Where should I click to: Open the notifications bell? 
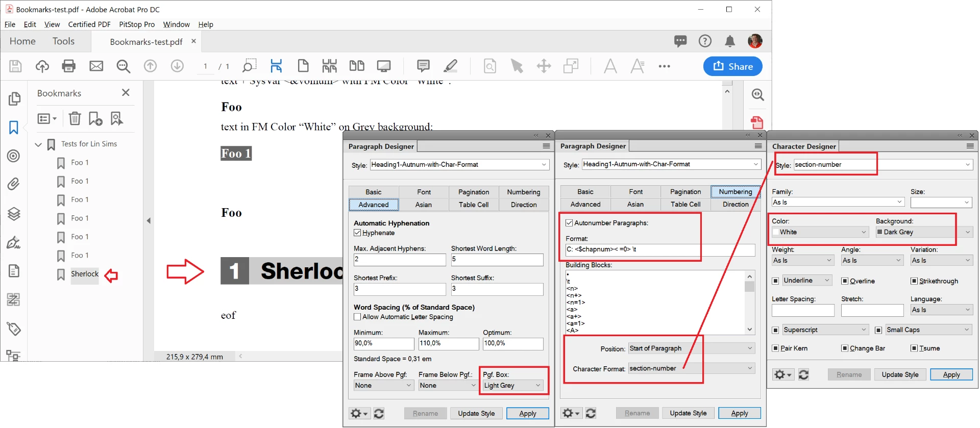[730, 41]
